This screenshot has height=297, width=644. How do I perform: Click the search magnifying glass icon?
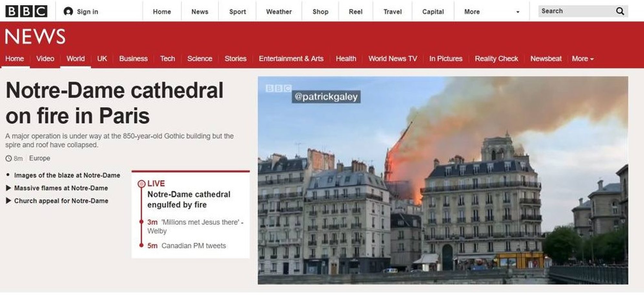click(x=620, y=11)
